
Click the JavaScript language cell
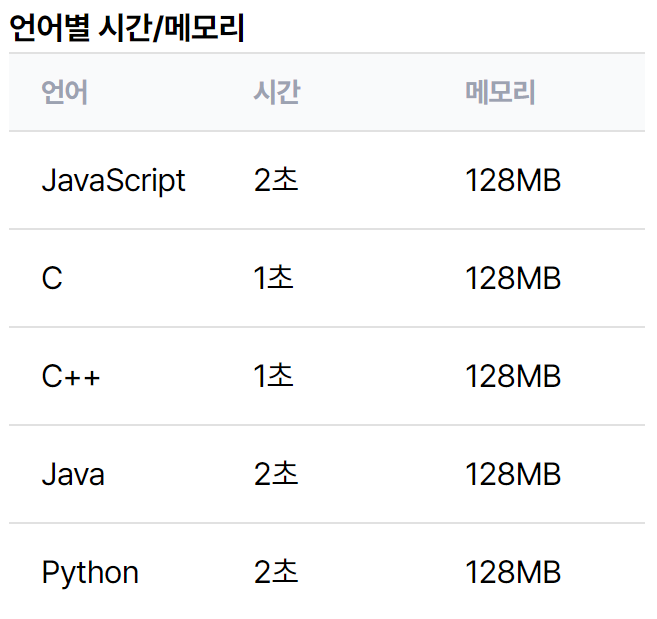tap(113, 181)
